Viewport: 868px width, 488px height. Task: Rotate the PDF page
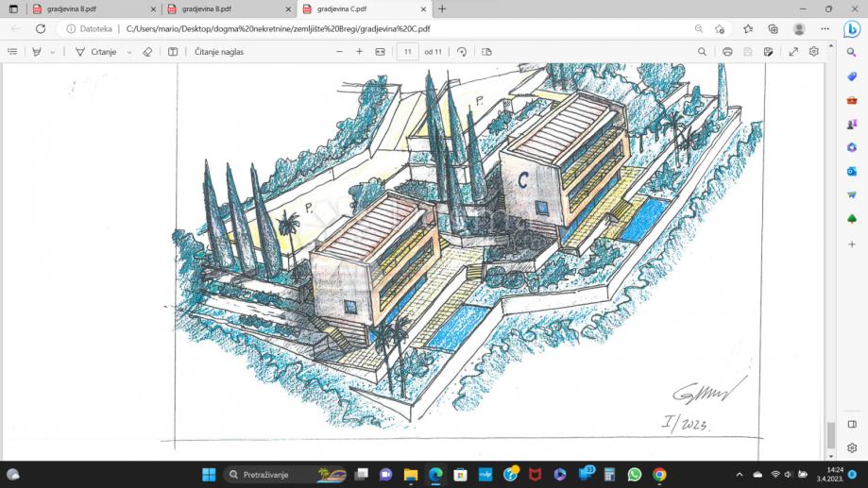(x=462, y=52)
